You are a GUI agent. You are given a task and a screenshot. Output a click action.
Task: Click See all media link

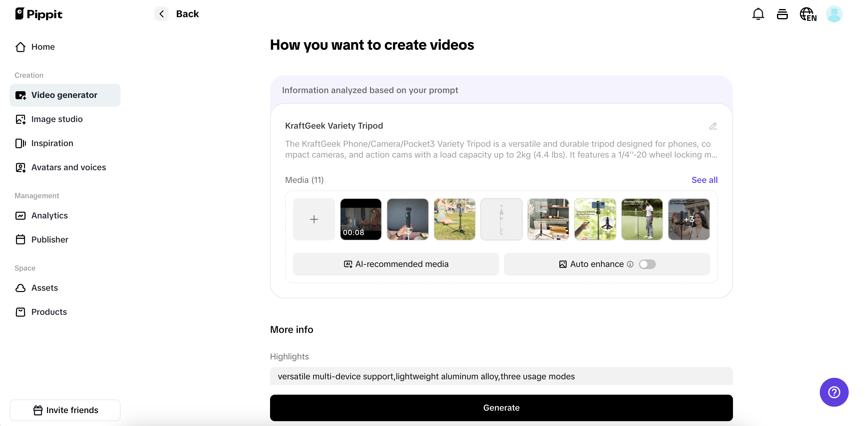click(x=704, y=180)
